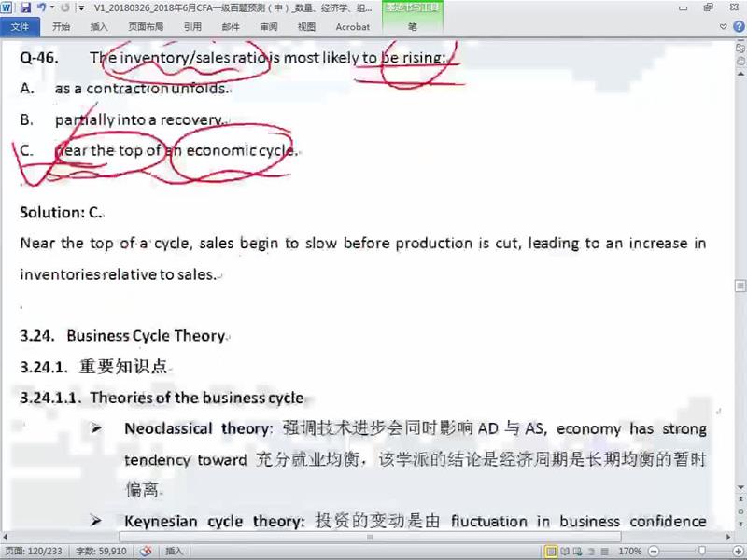This screenshot has height=560, width=747.
Task: Click the heading '3.24.1. 重要知识点'
Action: point(94,367)
